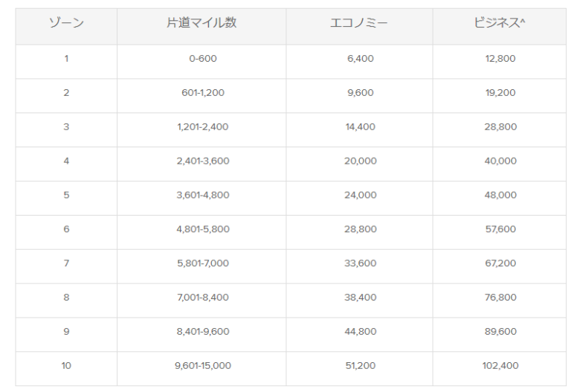Screen dimensions: 571x392
Task: Select the 24,000 economy cell
Action: coord(361,195)
